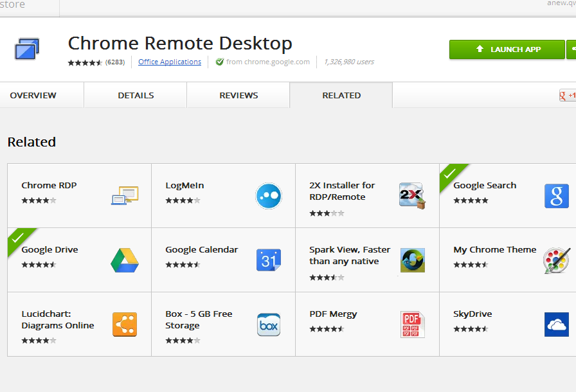Click the Google Calendar 31 icon
Viewport: 576px width, 392px height.
269,260
